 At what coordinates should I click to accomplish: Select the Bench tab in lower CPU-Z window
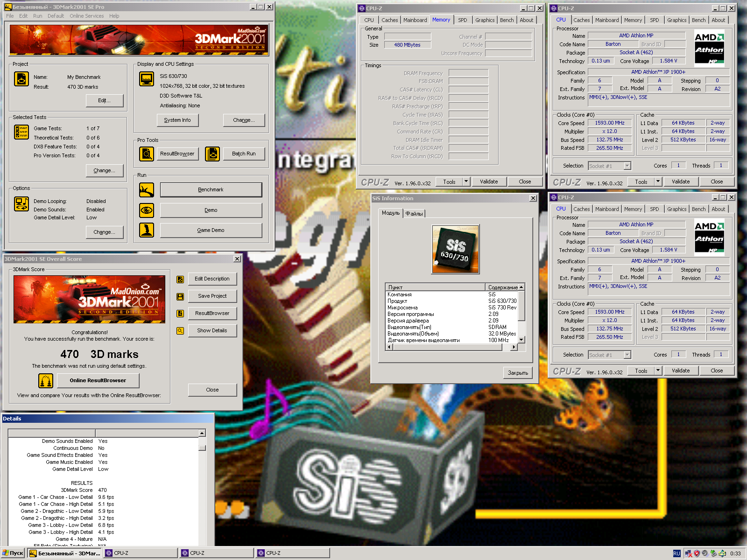(698, 209)
